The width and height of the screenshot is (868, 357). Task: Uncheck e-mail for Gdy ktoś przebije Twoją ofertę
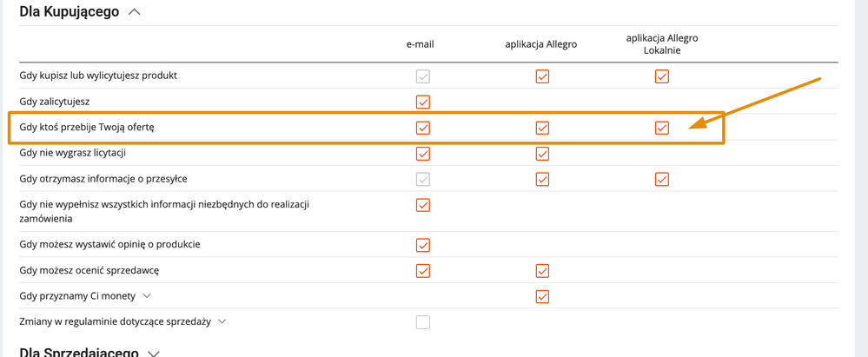(x=423, y=128)
